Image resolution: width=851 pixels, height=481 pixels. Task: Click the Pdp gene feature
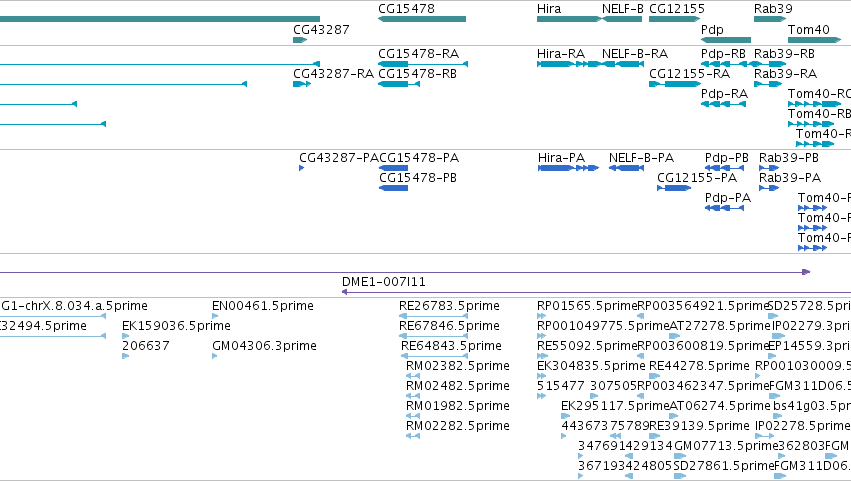(x=726, y=40)
